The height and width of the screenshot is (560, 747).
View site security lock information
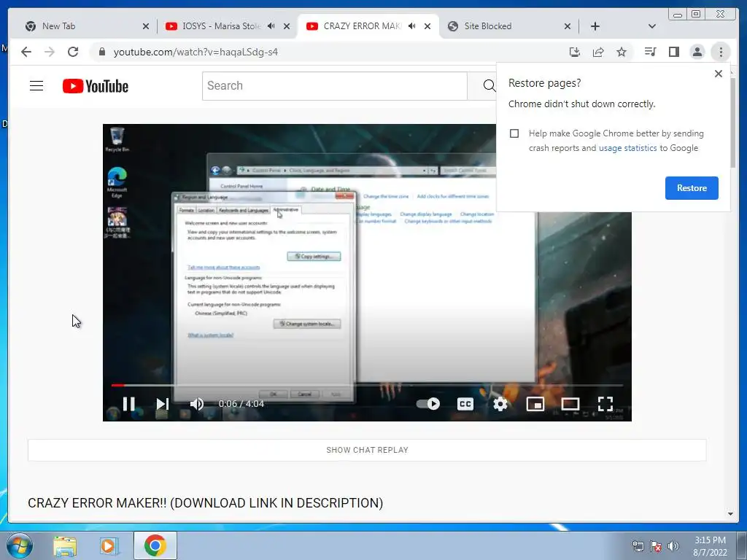pos(101,52)
